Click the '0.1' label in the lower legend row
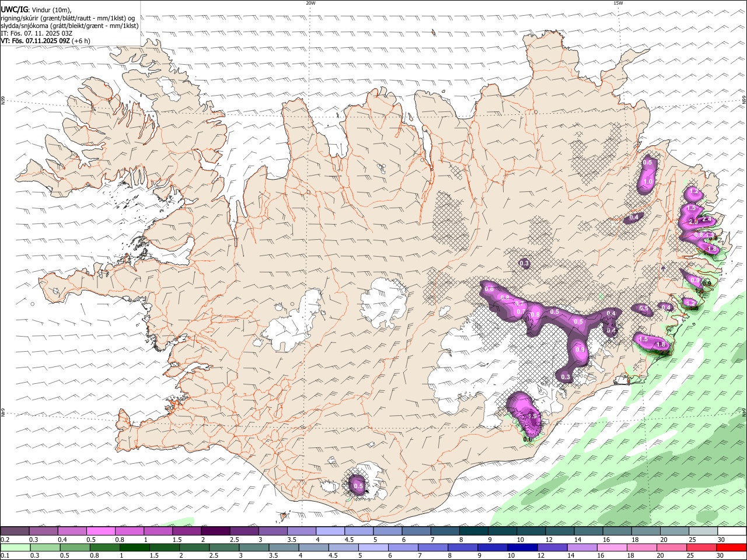The width and height of the screenshot is (747, 560). (5, 556)
